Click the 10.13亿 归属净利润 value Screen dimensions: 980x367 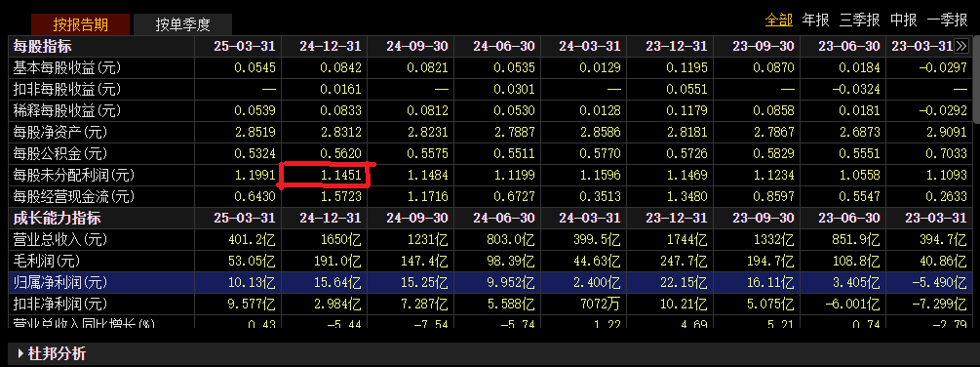click(x=251, y=283)
